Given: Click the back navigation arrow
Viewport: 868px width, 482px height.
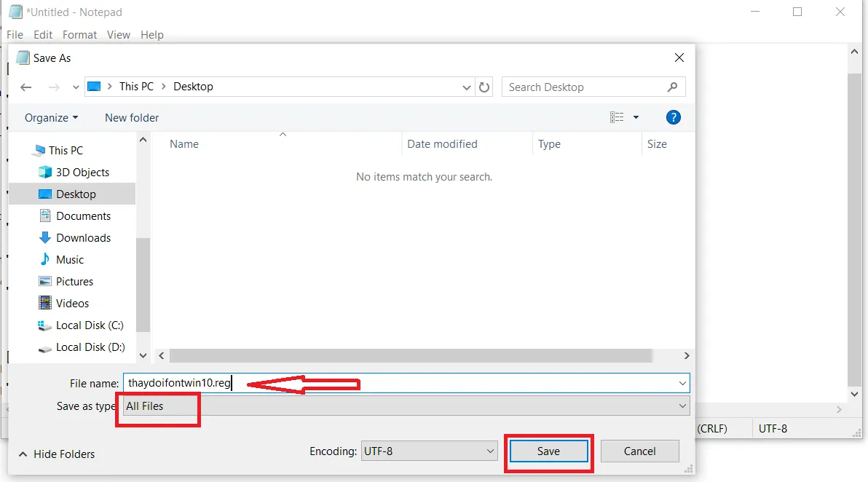Looking at the screenshot, I should coord(26,87).
